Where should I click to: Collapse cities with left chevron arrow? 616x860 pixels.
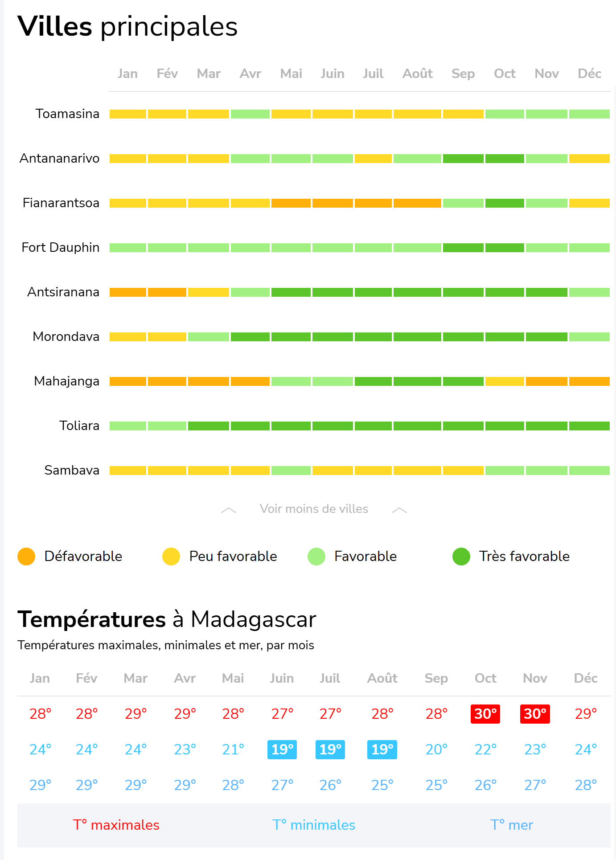click(229, 510)
